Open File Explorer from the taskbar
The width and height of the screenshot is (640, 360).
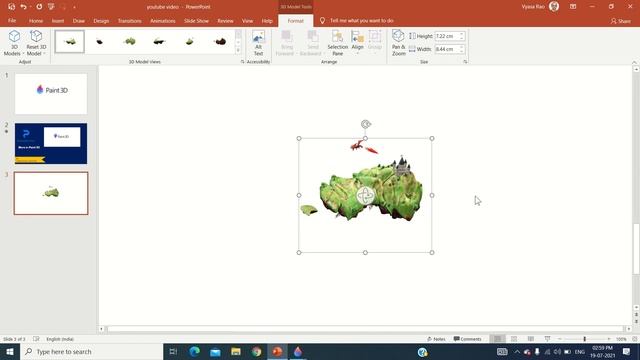coord(236,351)
